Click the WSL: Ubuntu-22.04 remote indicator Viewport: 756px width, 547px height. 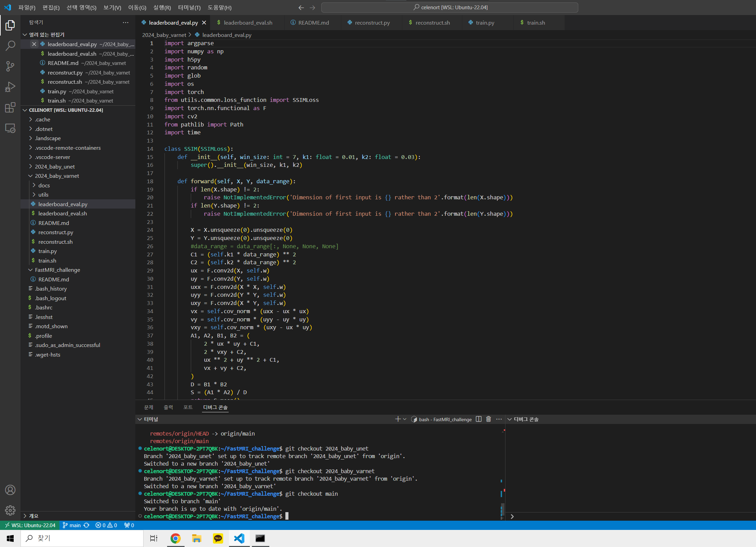30,525
